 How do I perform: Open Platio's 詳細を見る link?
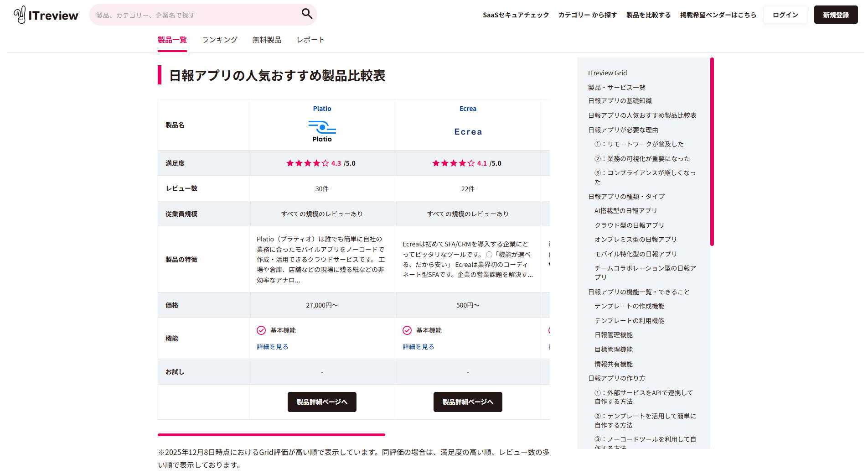click(273, 347)
